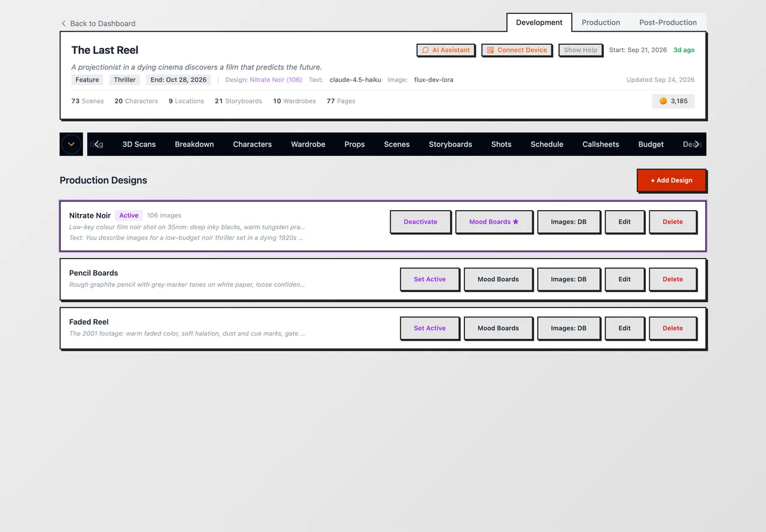Open the Post-Production tab
This screenshot has width=766, height=532.
click(668, 22)
